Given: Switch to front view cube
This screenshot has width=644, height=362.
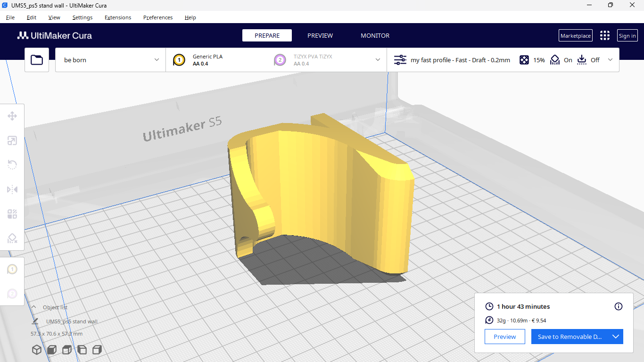Looking at the screenshot, I should click(x=52, y=350).
